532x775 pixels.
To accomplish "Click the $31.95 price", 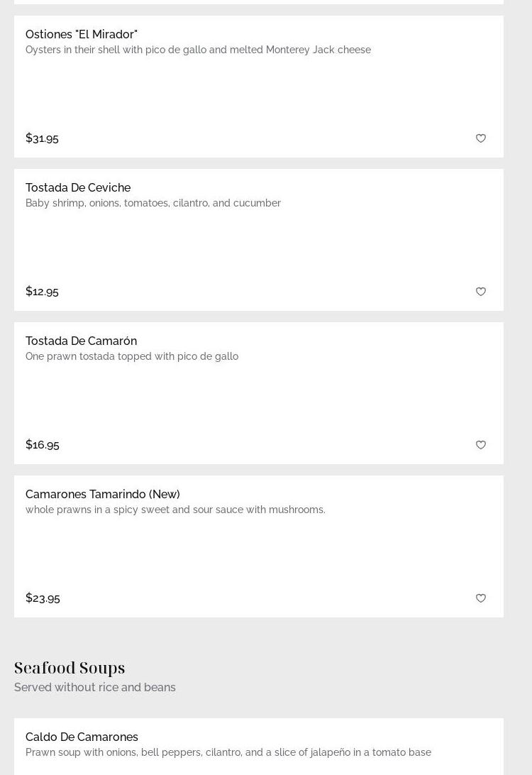I will tap(42, 138).
